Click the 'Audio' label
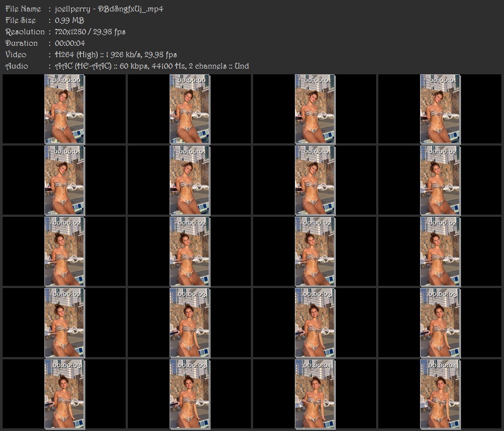504x431 pixels. point(17,66)
